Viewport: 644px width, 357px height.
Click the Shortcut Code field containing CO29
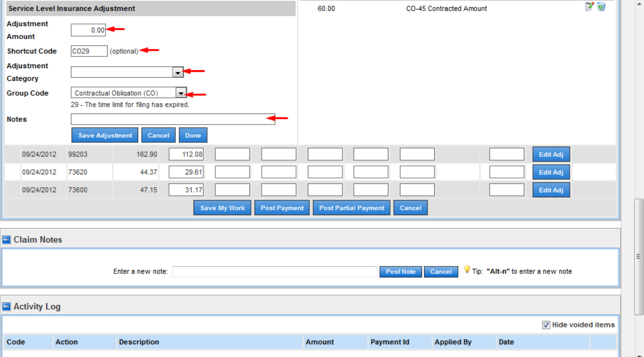[x=89, y=51]
